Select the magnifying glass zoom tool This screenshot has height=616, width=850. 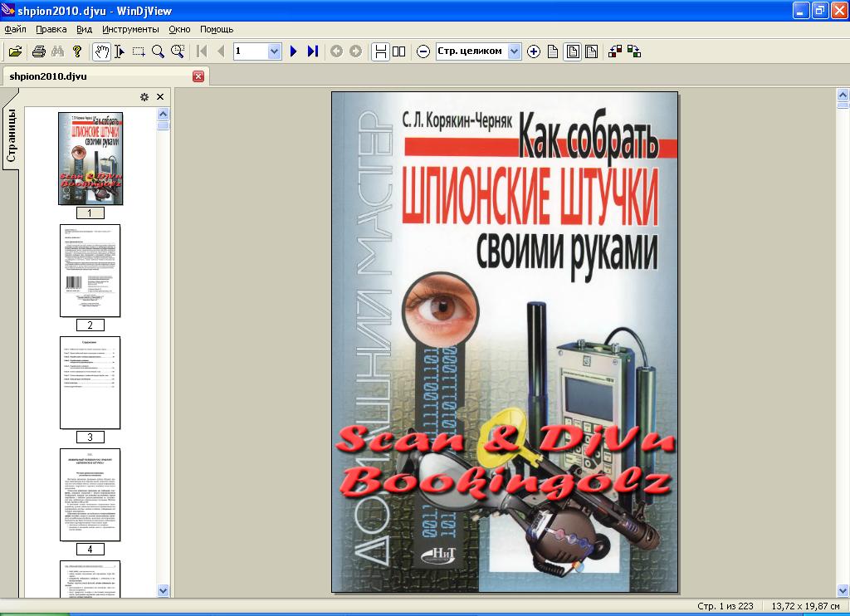point(158,51)
